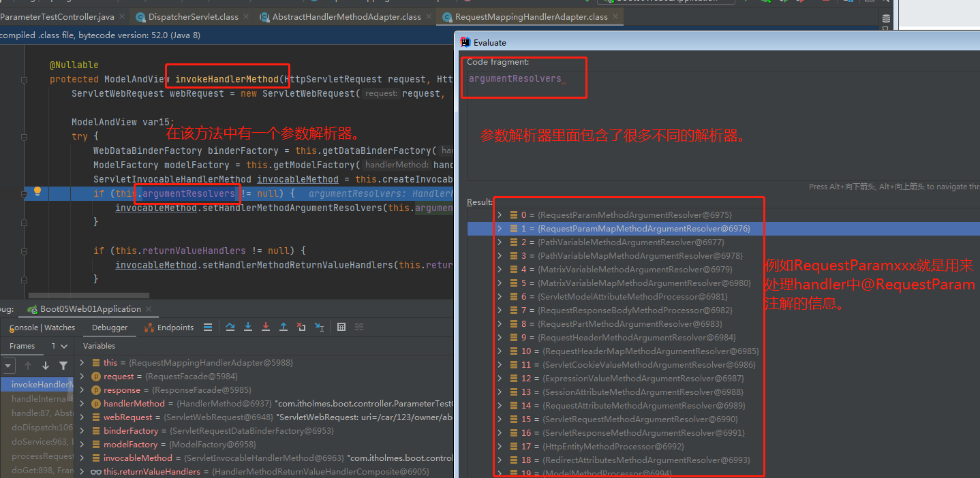Image resolution: width=980 pixels, height=478 pixels.
Task: Select the invokeHandlerMethod frame in Frames list
Action: (x=34, y=384)
